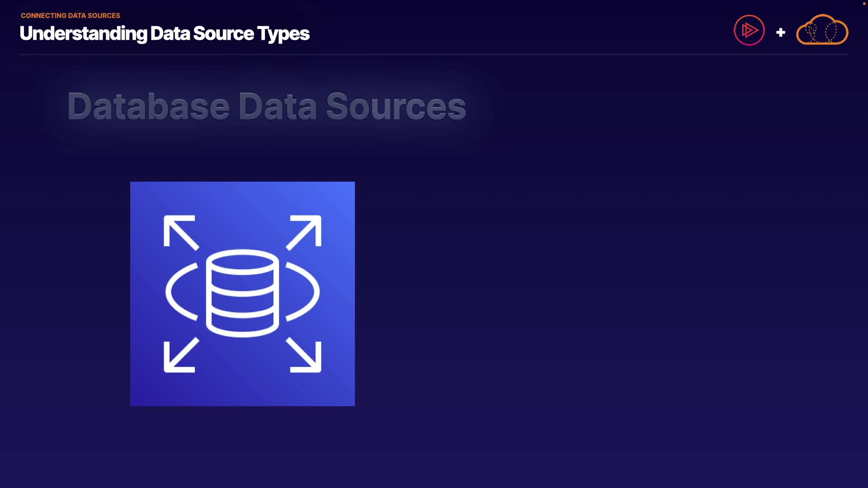Click the top-right arrow of the RDS icon
The height and width of the screenshot is (488, 868).
(304, 232)
